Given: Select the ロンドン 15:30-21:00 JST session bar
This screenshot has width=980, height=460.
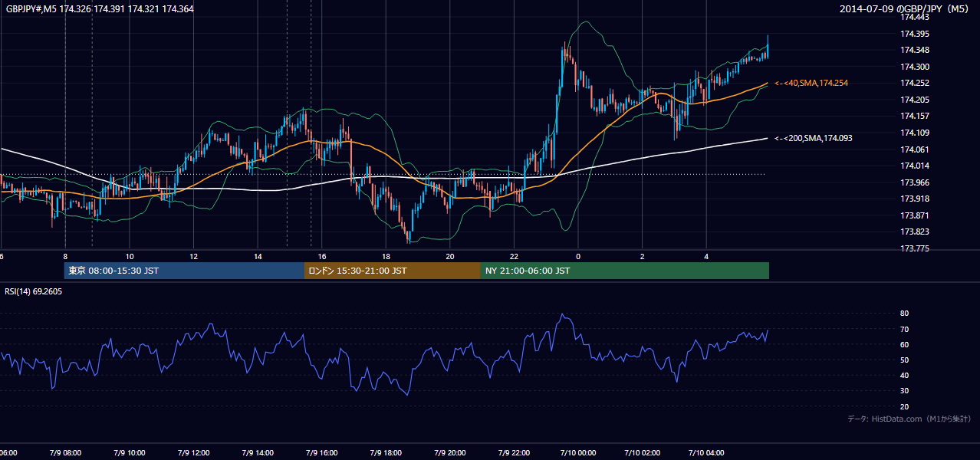Looking at the screenshot, I should coord(393,271).
